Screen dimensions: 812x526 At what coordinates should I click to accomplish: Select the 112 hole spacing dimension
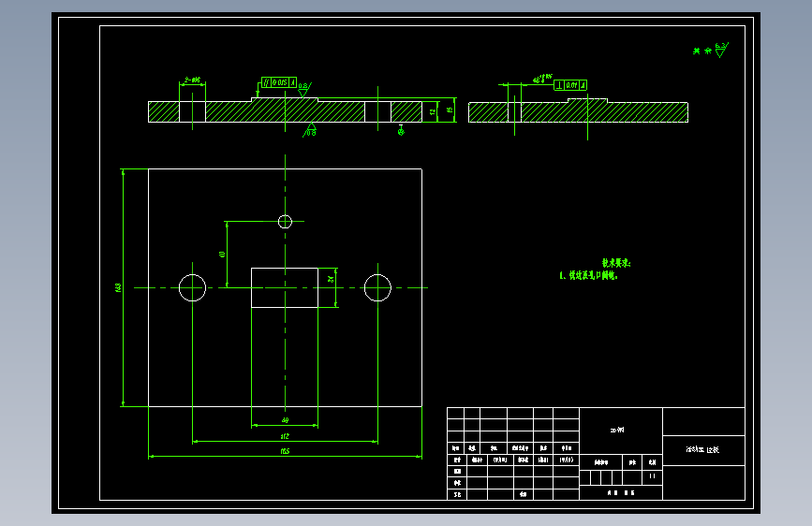[x=285, y=436]
